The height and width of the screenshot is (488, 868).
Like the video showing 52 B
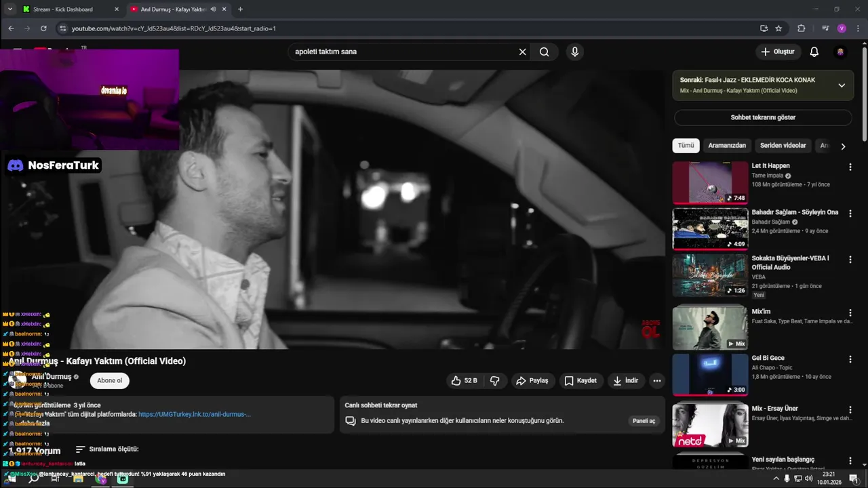click(x=465, y=381)
